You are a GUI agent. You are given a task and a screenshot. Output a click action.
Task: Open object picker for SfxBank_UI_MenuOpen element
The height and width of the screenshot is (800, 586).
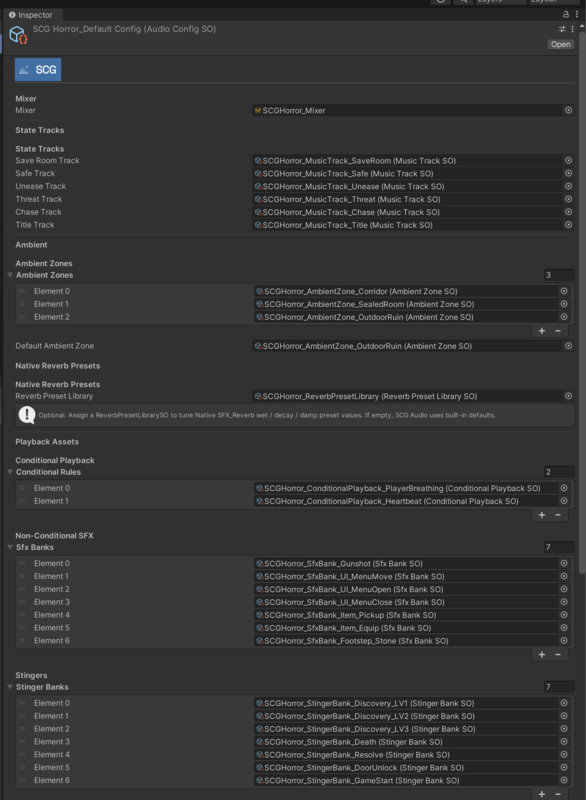point(564,589)
